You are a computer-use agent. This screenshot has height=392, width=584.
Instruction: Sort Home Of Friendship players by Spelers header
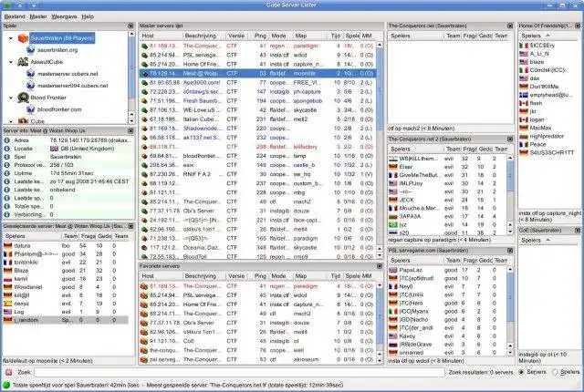[x=549, y=36]
